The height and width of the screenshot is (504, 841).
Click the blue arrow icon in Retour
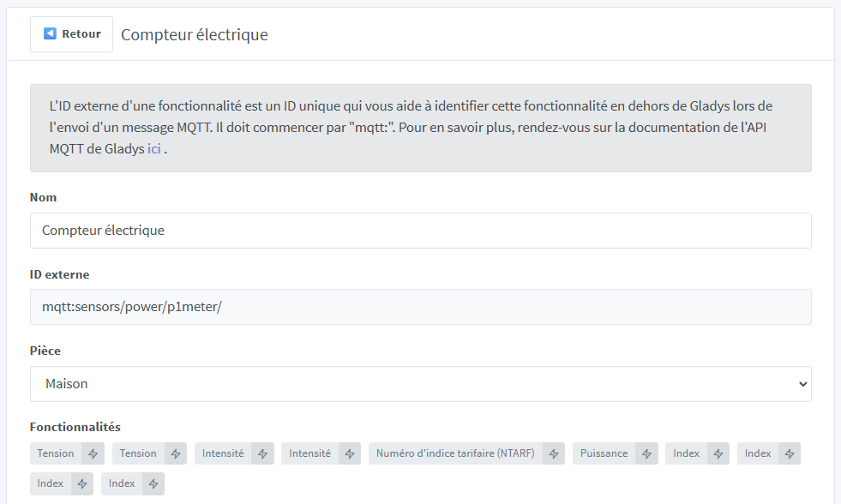(51, 34)
